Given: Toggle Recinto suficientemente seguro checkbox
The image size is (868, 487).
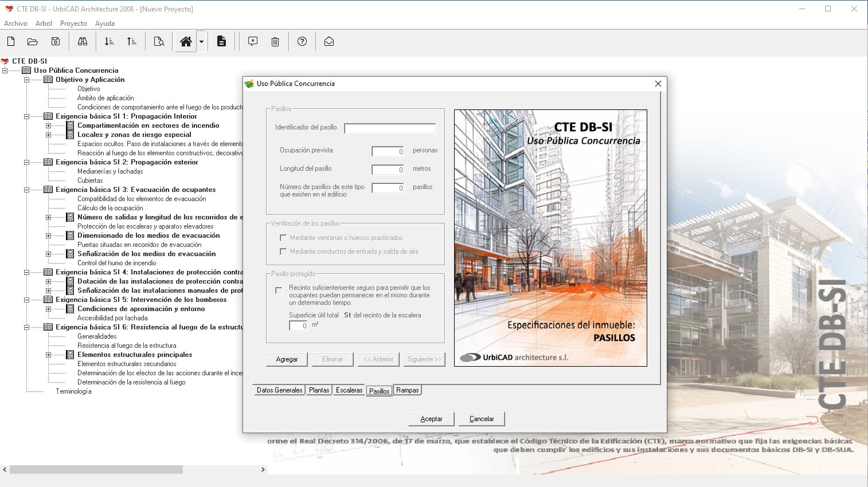Looking at the screenshot, I should (279, 290).
